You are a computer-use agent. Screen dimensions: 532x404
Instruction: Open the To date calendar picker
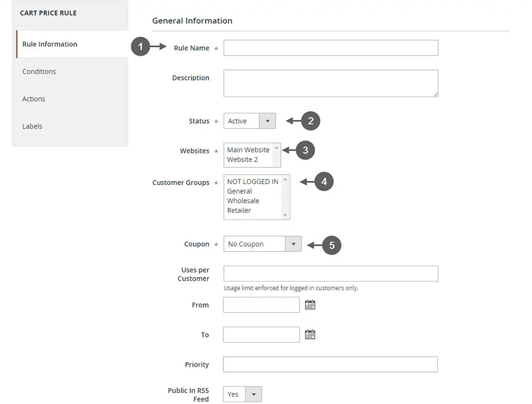click(x=310, y=335)
